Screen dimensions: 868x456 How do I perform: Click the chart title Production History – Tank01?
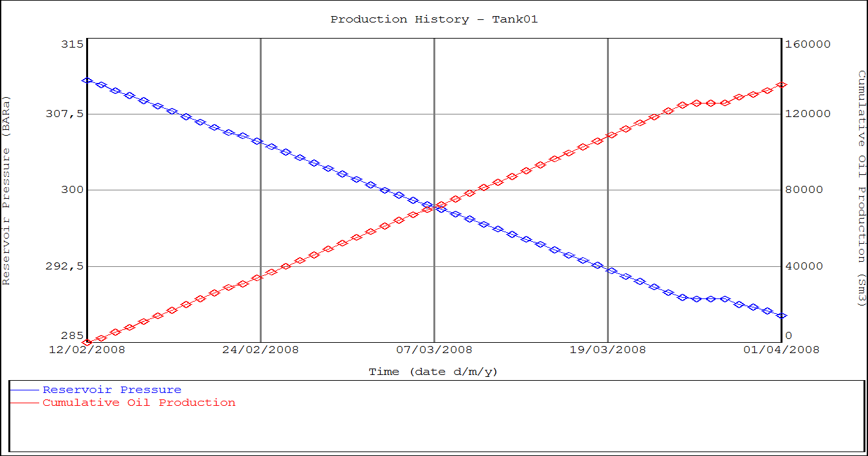tap(434, 19)
